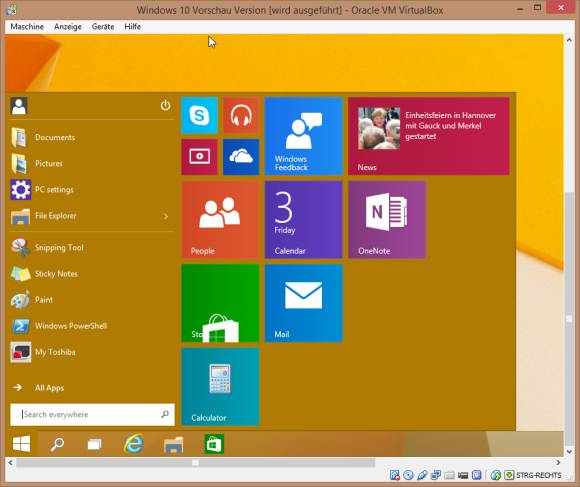Click the magnifier in the search box
Viewport: 580px width, 487px height.
pyautogui.click(x=165, y=415)
